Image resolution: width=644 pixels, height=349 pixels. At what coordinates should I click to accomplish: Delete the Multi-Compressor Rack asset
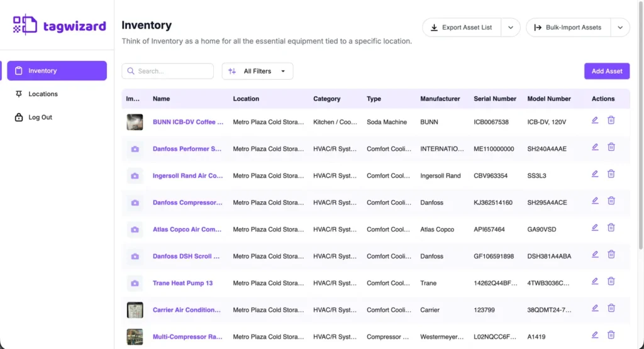611,335
